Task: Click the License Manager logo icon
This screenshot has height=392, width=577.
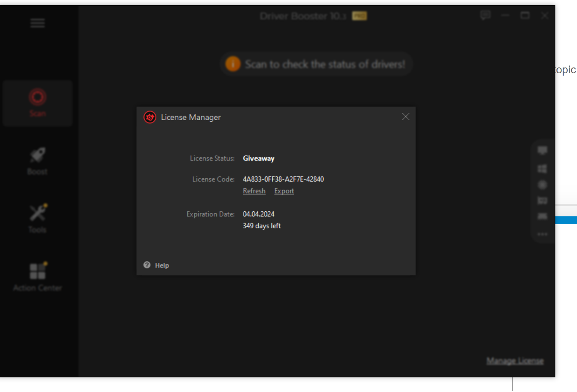Action: 150,117
